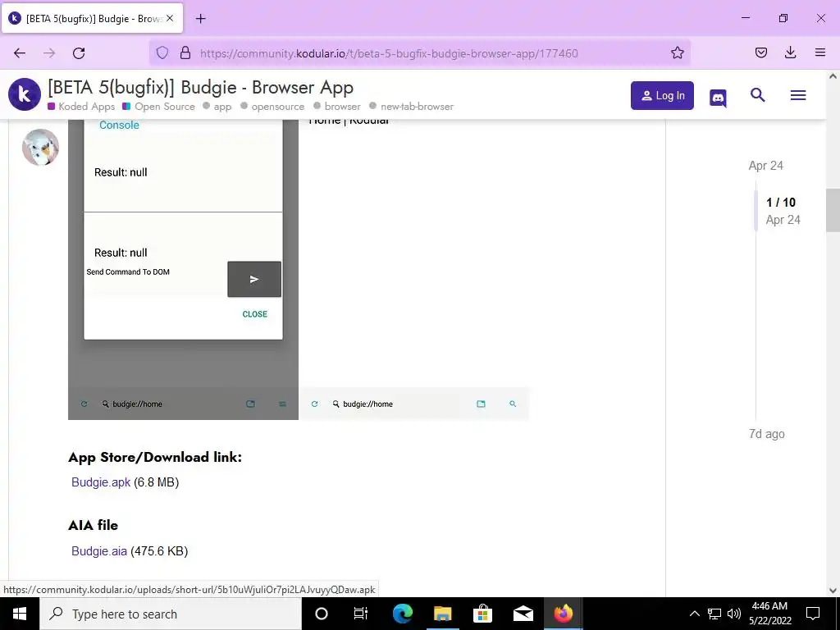Launch Microsoft Edge from the taskbar
This screenshot has width=840, height=630.
(x=402, y=614)
